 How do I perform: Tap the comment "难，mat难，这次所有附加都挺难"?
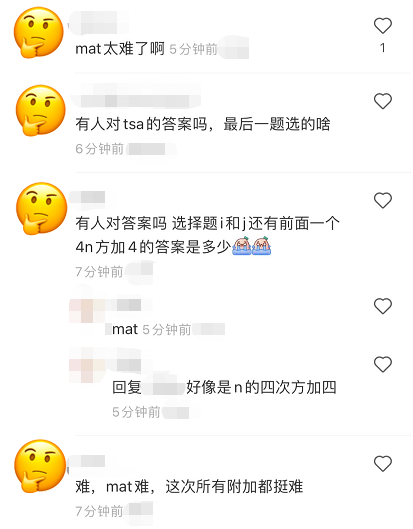189,487
